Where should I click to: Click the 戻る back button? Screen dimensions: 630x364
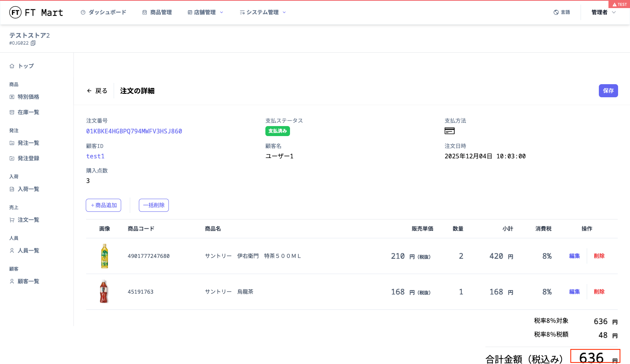(97, 91)
